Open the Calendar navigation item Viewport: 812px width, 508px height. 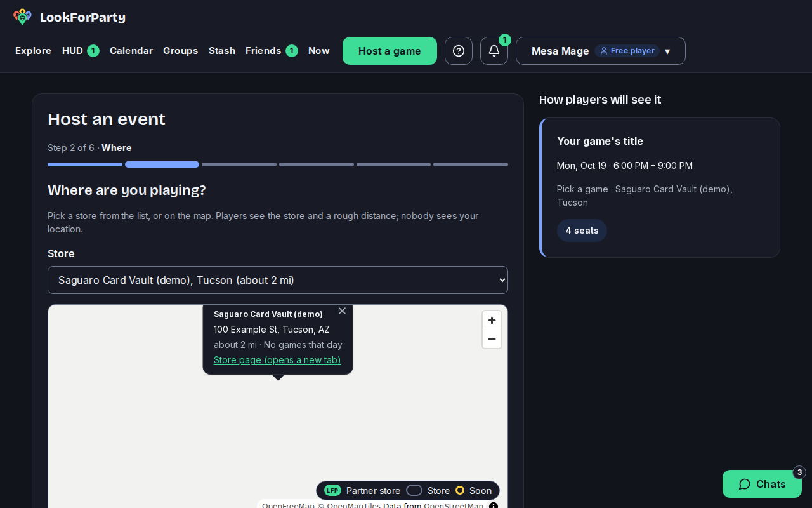(131, 51)
